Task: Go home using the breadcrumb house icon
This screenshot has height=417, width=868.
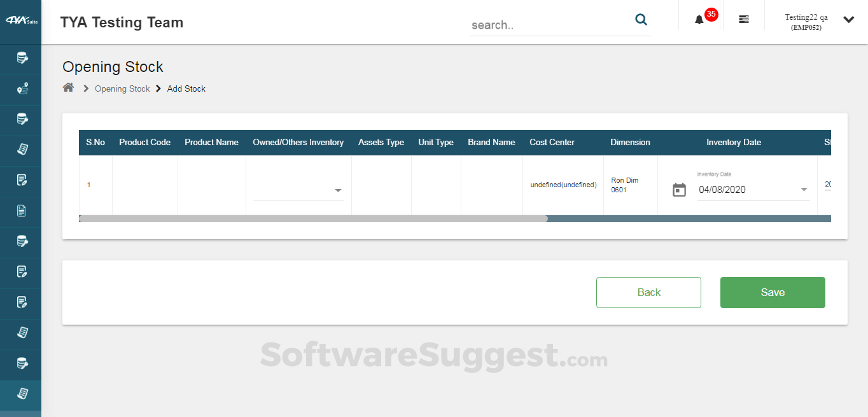Action: point(68,87)
